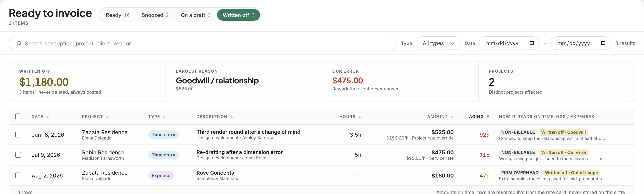The width and height of the screenshot is (644, 194).
Task: Click the 47d aging value
Action: [484, 175]
